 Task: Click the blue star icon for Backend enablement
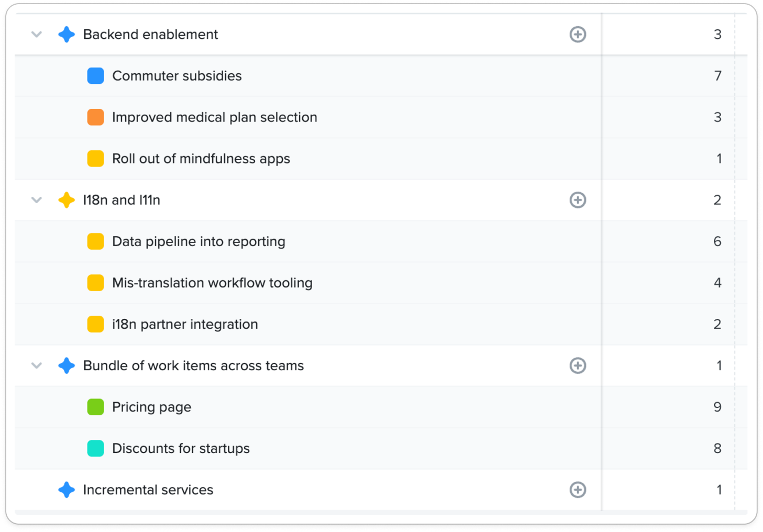click(67, 35)
